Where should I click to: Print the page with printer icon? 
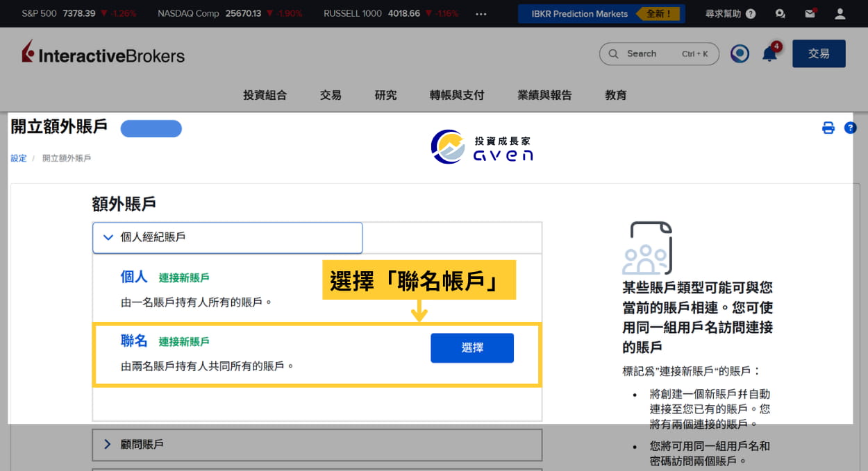(x=828, y=128)
